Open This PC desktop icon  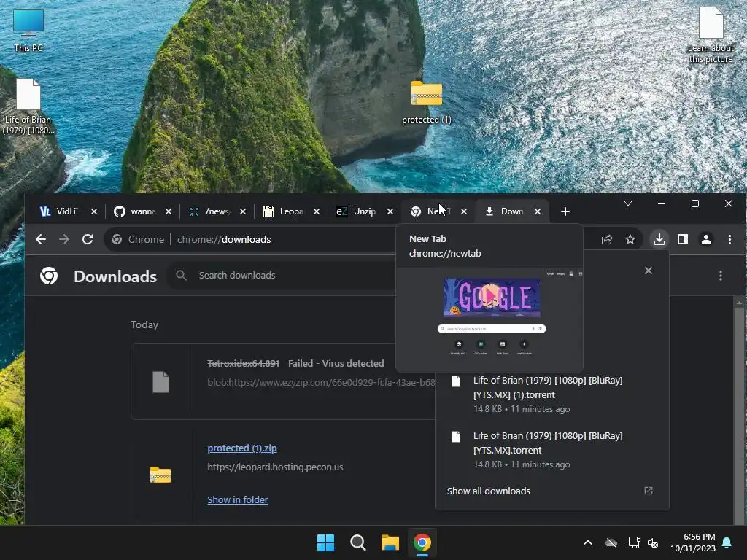pos(28,31)
